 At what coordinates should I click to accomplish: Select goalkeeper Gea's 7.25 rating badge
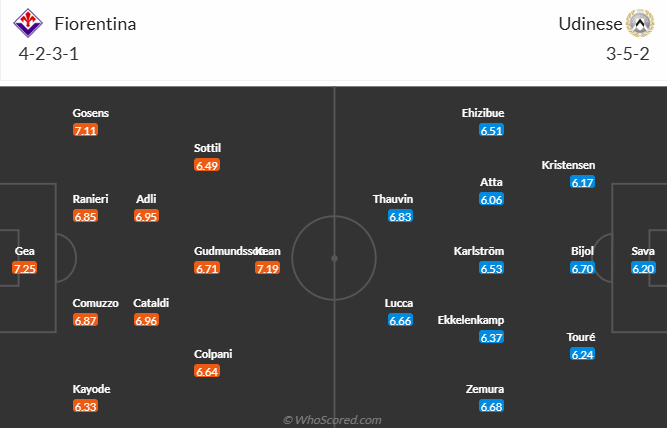click(x=24, y=268)
